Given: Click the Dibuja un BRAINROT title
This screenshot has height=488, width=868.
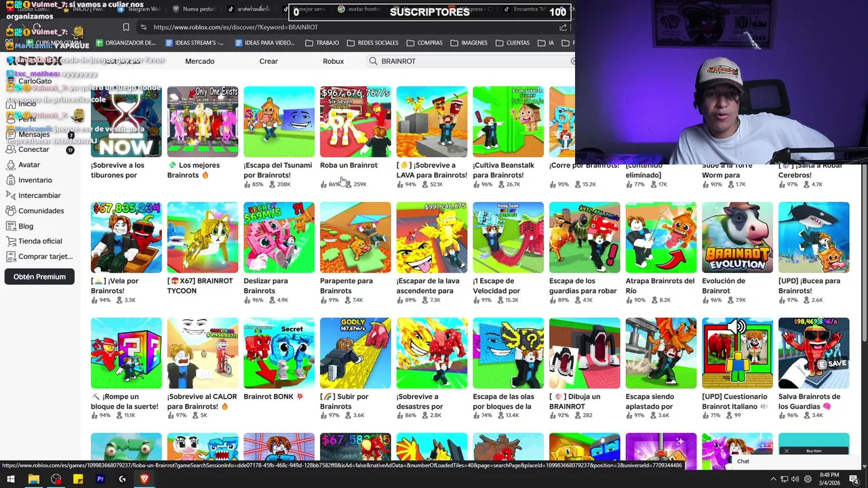Looking at the screenshot, I should click(575, 401).
